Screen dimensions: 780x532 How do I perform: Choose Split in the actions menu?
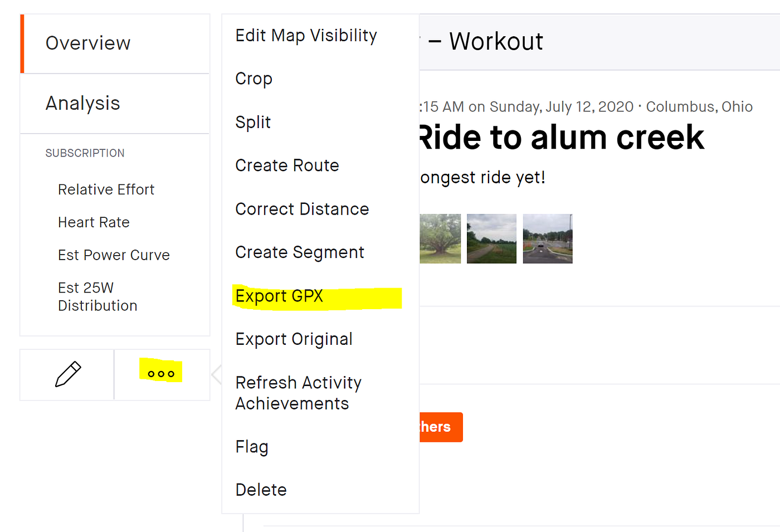(x=253, y=123)
